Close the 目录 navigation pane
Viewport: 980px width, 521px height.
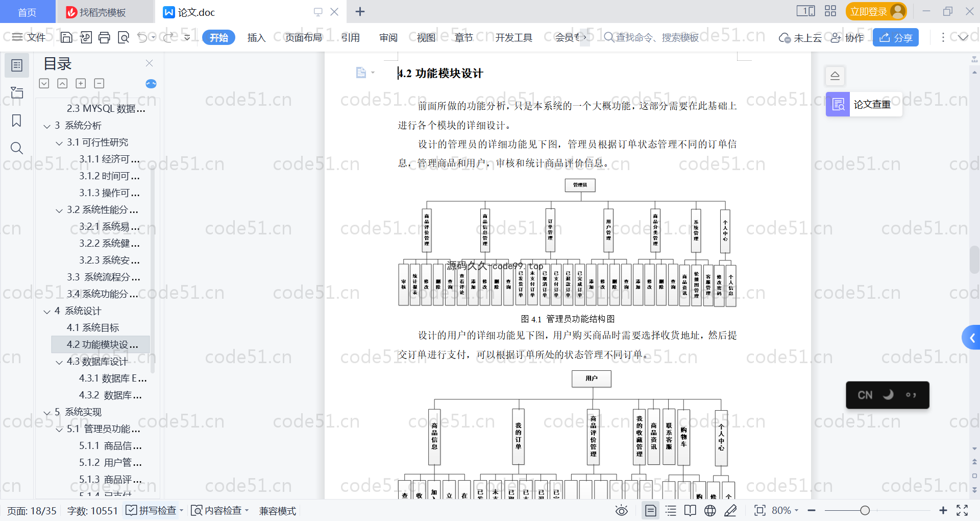click(149, 63)
